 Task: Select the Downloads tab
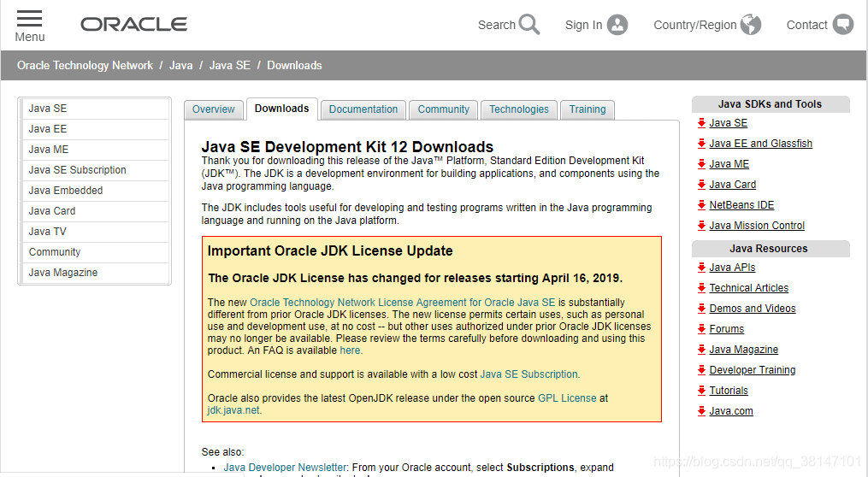[x=281, y=109]
